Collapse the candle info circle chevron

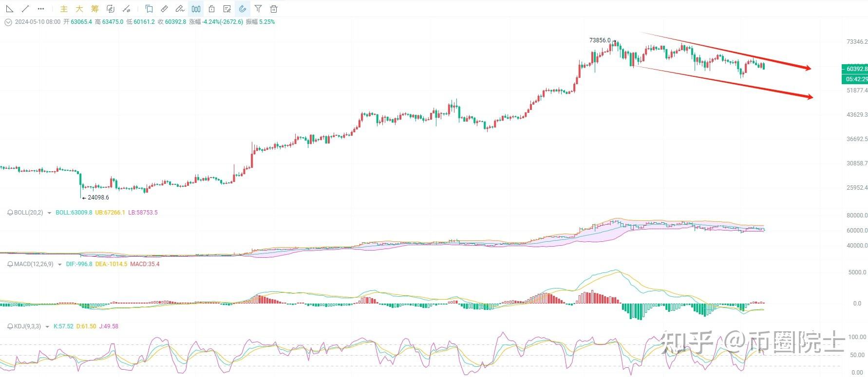click(x=8, y=22)
